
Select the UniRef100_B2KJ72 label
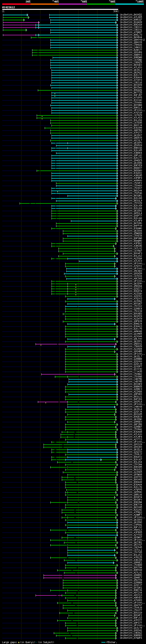131,75
